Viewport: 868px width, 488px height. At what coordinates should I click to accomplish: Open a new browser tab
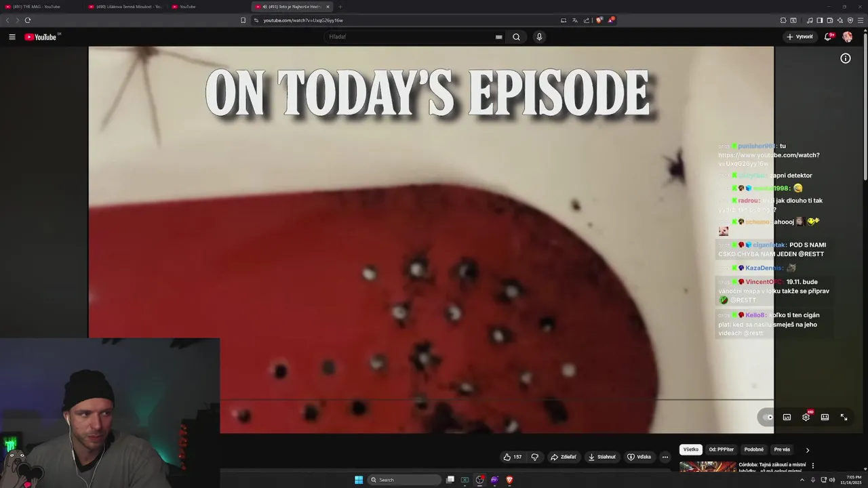click(x=340, y=7)
